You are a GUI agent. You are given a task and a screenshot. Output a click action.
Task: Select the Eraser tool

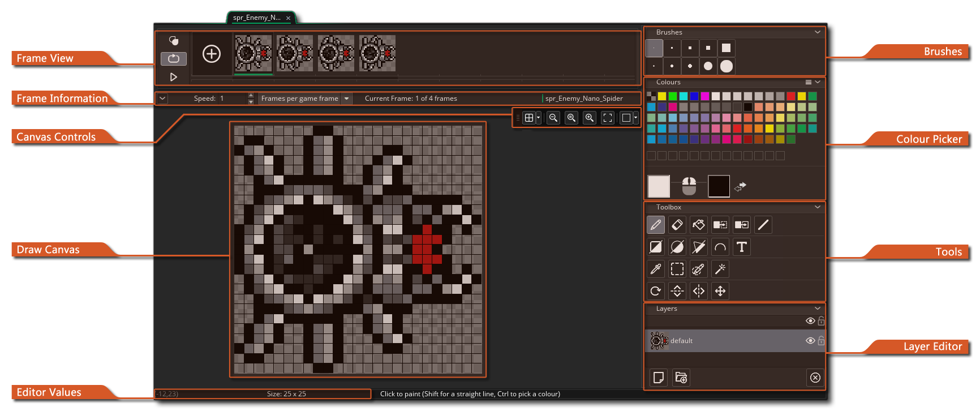(677, 225)
